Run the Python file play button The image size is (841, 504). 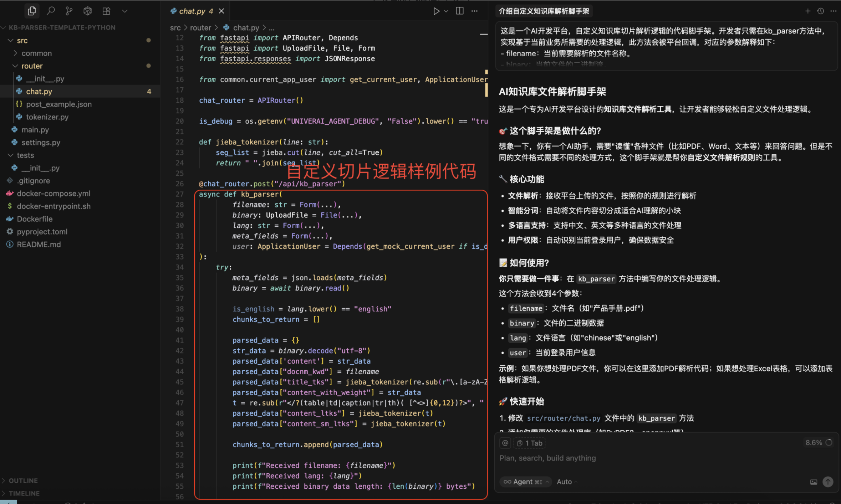[x=436, y=11]
